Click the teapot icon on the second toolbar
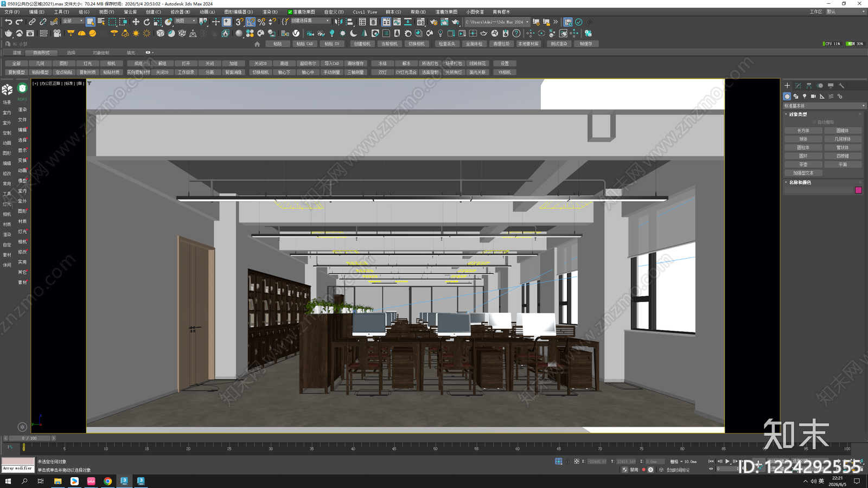Viewport: 868px width, 488px height. (x=8, y=33)
